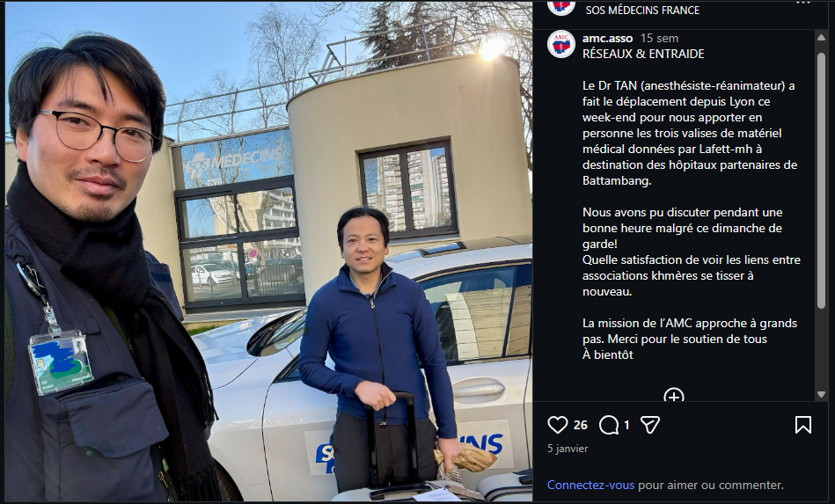Click the scrollbar down arrow in caption panel
Screen dimensions: 835x504
[x=821, y=395]
